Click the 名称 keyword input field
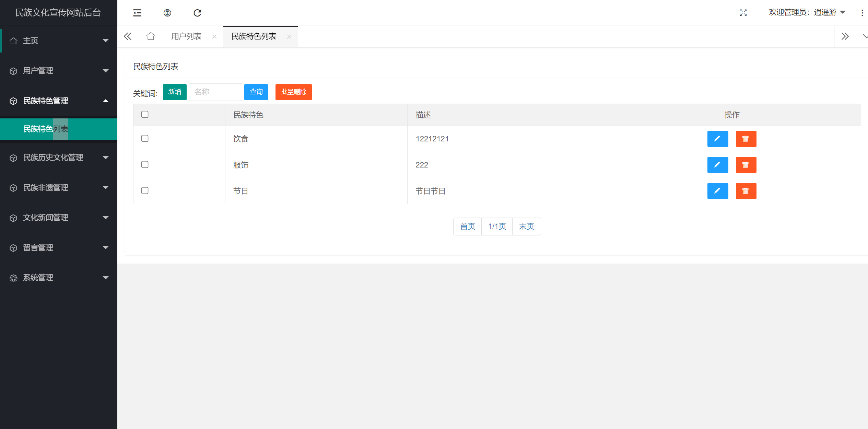 click(215, 92)
